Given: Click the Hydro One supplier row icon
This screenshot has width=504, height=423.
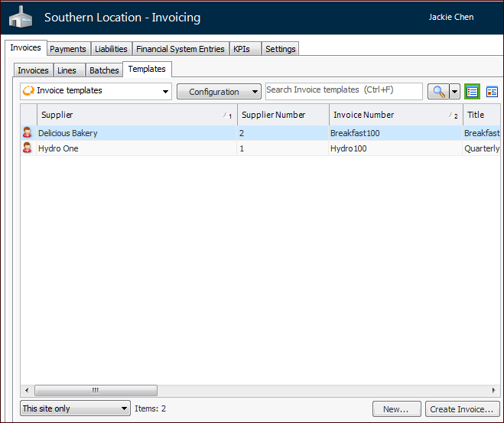Looking at the screenshot, I should pyautogui.click(x=28, y=148).
